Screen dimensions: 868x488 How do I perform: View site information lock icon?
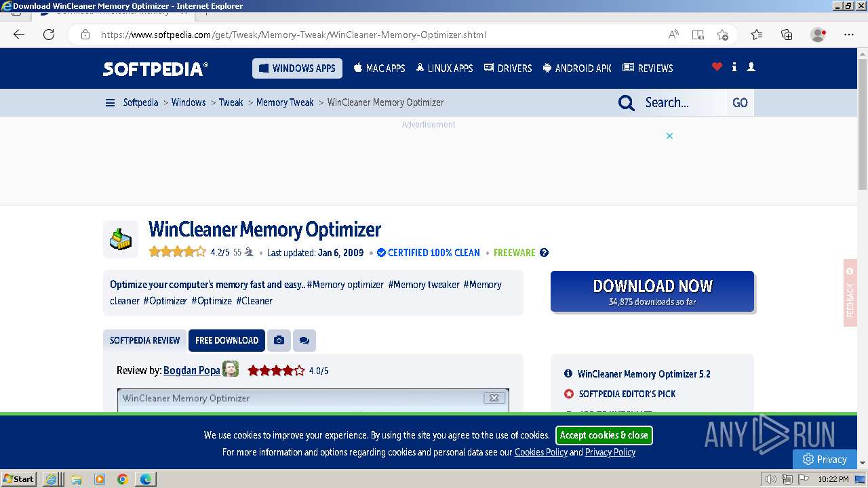click(x=85, y=35)
